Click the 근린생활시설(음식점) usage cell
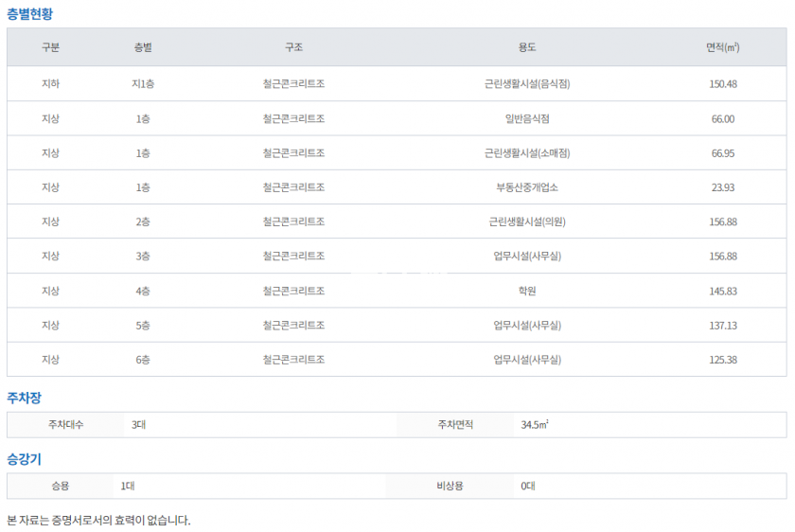795x532 pixels. point(527,83)
